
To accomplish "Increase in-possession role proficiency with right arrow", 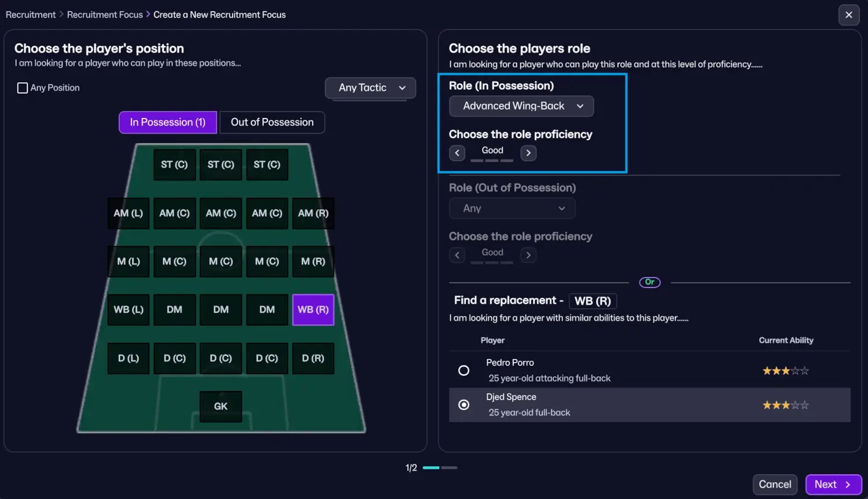I will click(528, 153).
